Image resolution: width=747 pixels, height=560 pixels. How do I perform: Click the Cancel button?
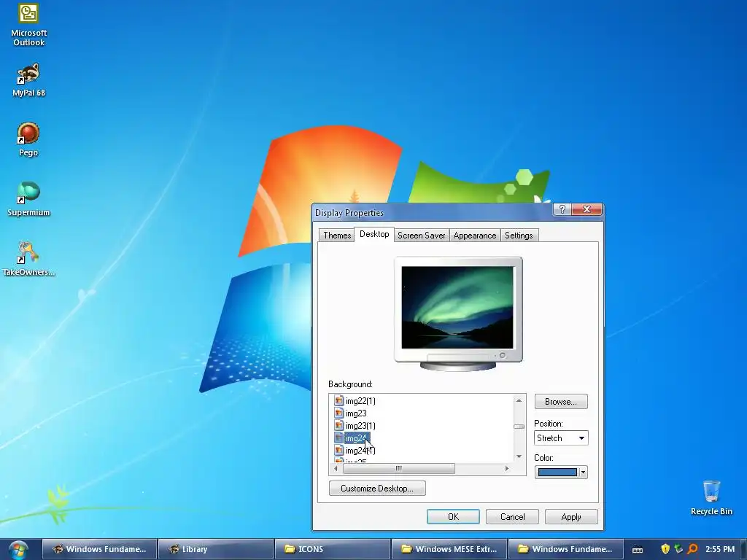[512, 517]
